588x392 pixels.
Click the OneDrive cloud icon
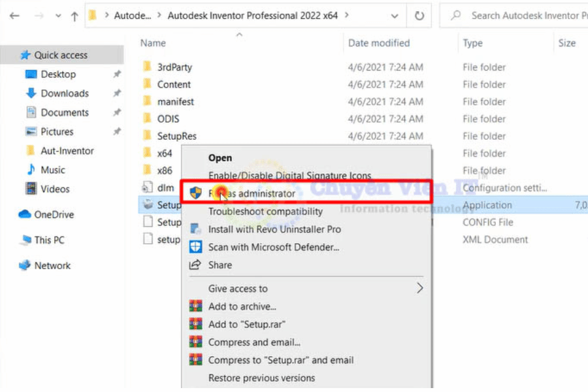pos(25,214)
